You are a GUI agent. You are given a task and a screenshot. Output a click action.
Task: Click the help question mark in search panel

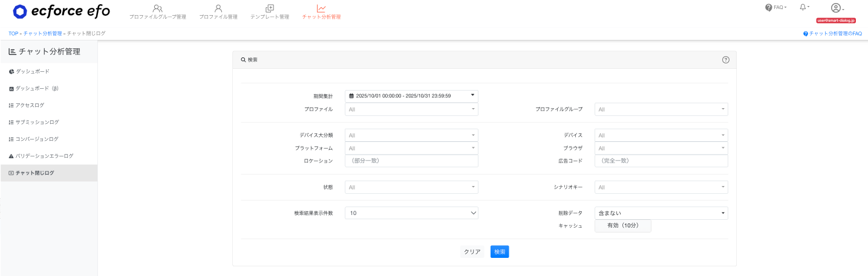tap(725, 60)
